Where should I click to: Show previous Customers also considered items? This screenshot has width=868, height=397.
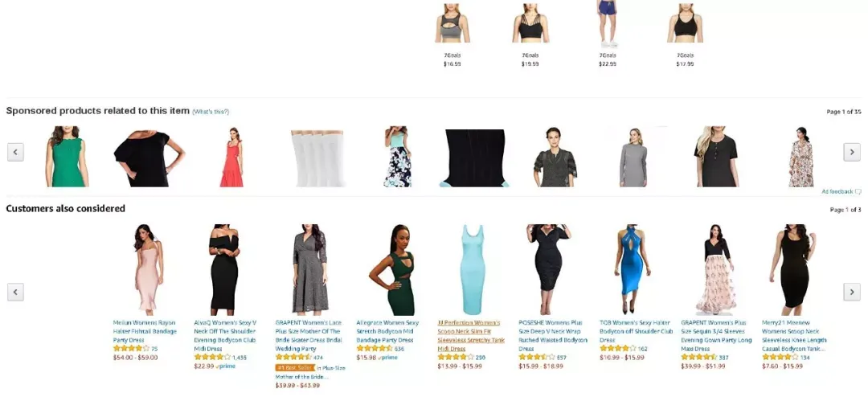15,292
